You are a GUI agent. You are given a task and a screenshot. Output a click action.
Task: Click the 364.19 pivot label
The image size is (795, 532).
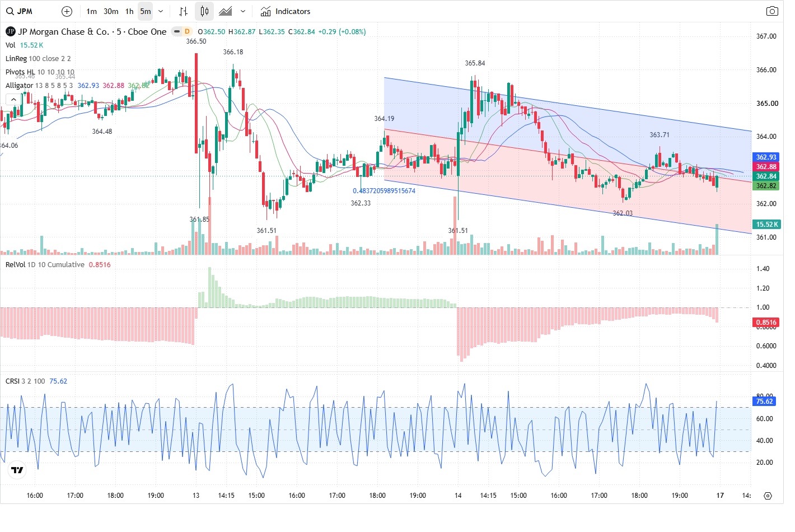pyautogui.click(x=384, y=119)
